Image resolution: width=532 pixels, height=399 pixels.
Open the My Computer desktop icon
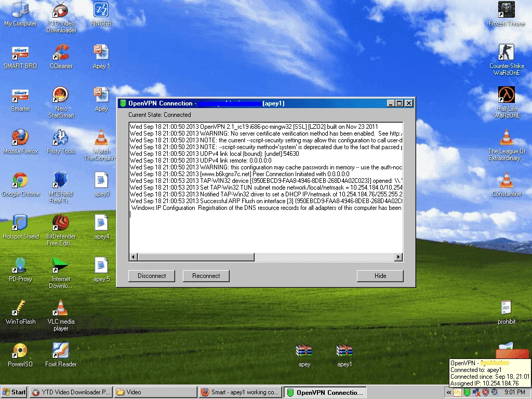pos(20,14)
